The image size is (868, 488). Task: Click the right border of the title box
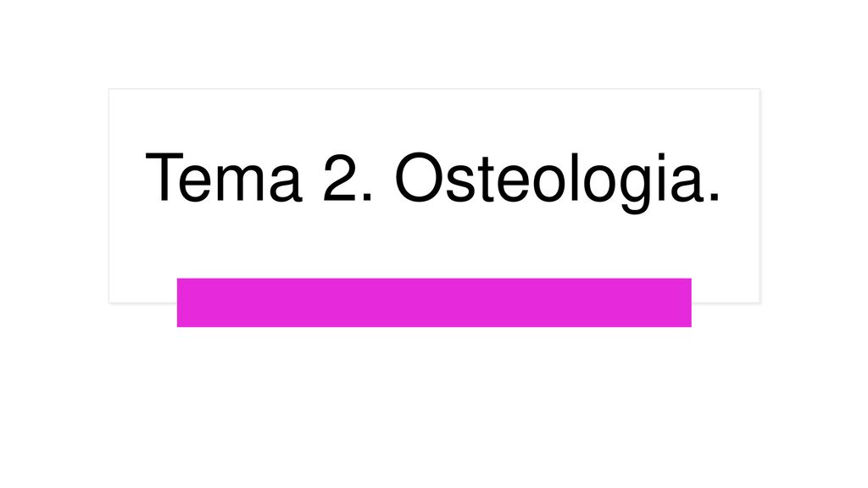[x=759, y=196]
